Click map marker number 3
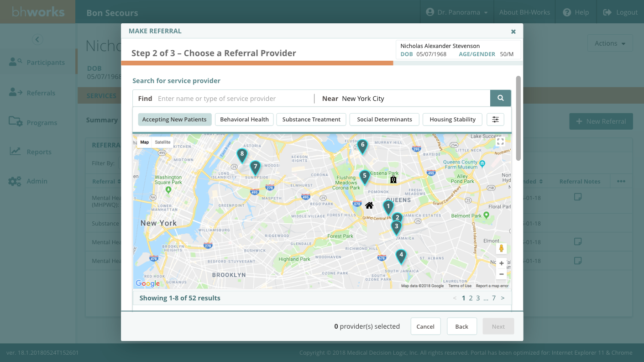The width and height of the screenshot is (644, 362). pos(396,226)
